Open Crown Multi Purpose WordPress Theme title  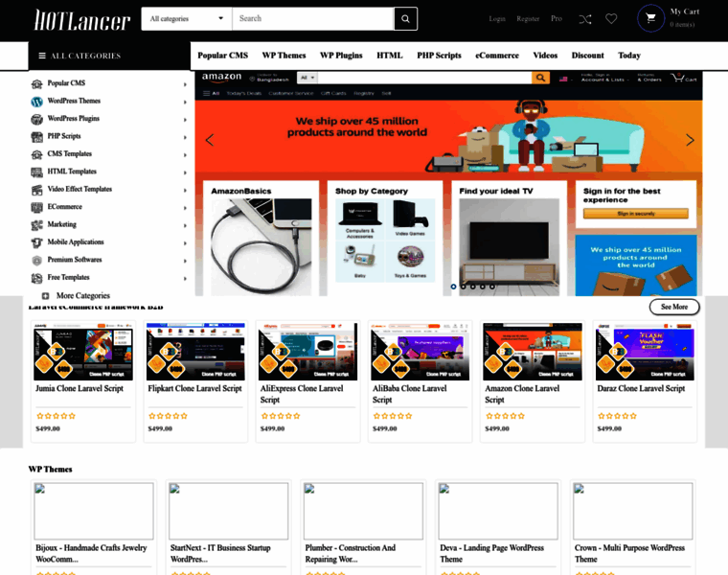629,553
